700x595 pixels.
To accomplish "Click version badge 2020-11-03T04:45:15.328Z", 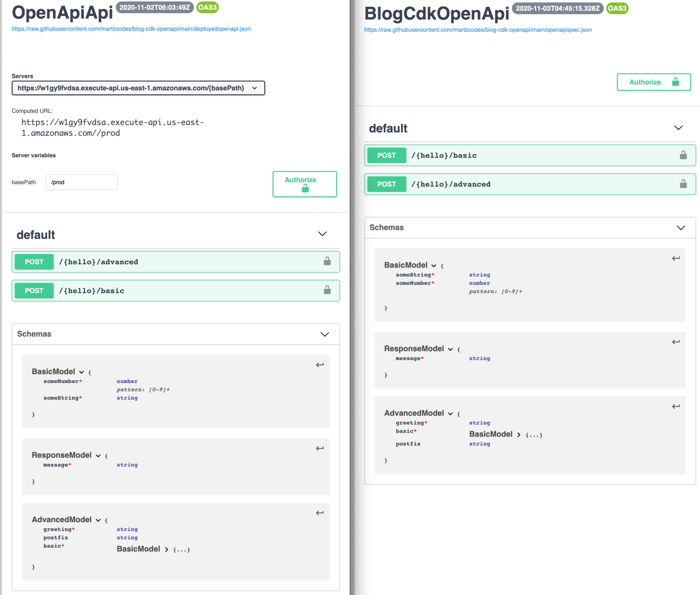I will [x=558, y=8].
